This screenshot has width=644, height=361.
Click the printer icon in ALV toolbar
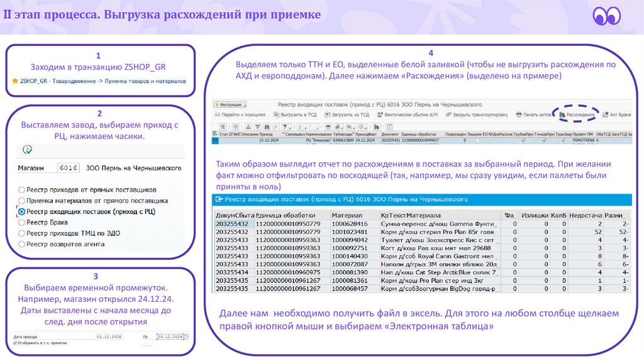pos(328,127)
